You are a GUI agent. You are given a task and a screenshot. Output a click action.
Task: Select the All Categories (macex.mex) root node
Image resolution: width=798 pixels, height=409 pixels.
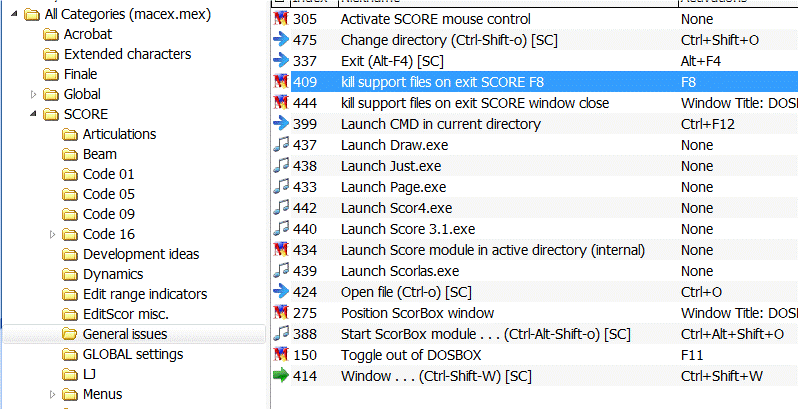128,15
